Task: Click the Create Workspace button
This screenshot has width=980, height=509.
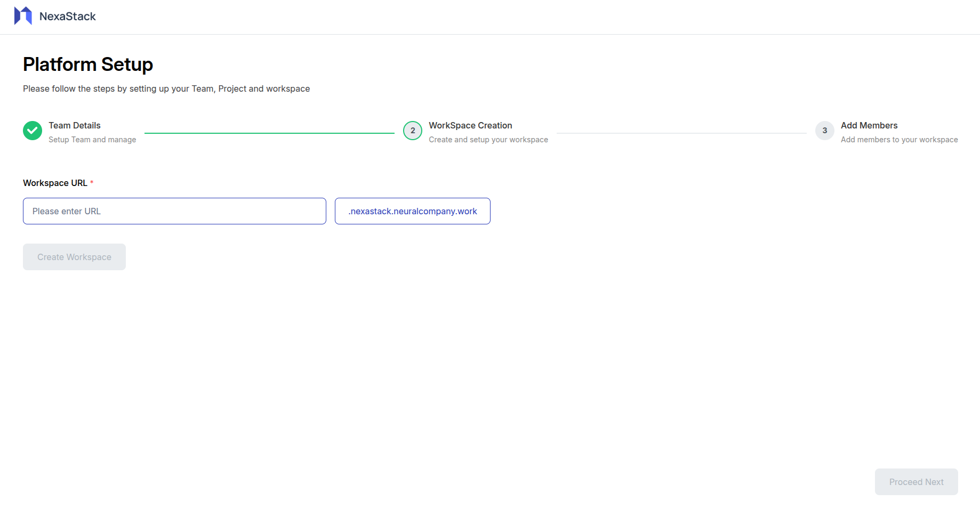Action: (74, 256)
